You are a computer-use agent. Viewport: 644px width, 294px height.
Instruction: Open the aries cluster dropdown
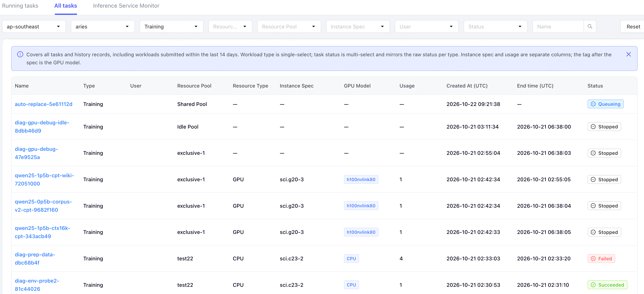click(x=102, y=27)
